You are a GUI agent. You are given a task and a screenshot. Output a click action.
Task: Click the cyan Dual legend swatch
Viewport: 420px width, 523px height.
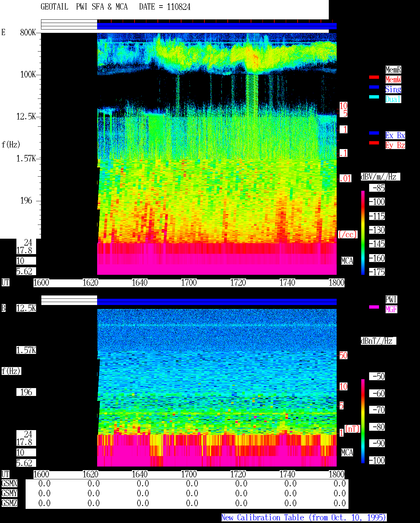click(374, 97)
